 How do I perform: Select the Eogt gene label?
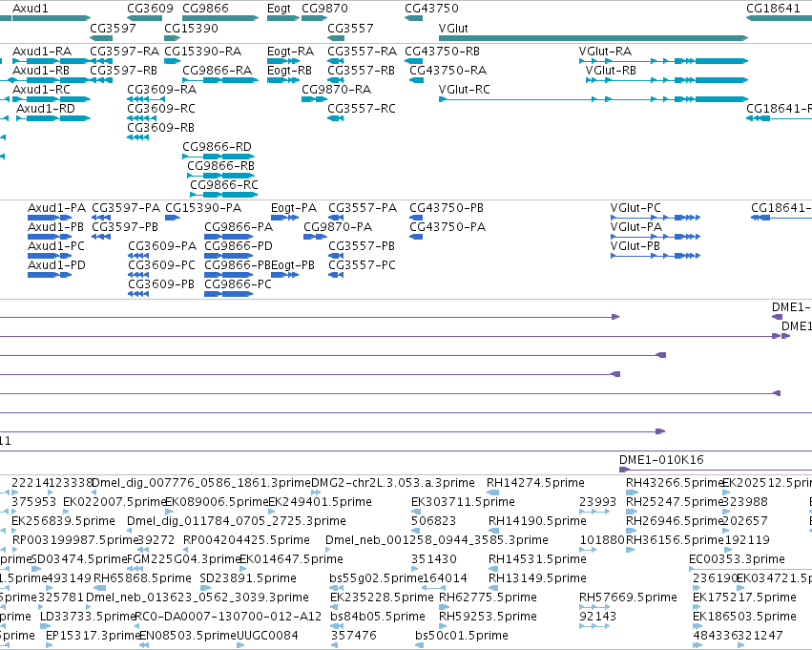click(280, 9)
